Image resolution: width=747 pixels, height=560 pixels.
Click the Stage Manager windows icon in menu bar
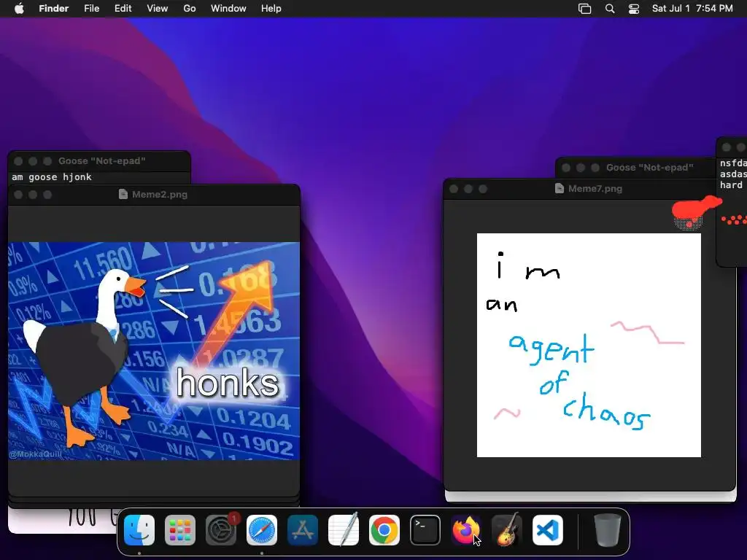[584, 9]
